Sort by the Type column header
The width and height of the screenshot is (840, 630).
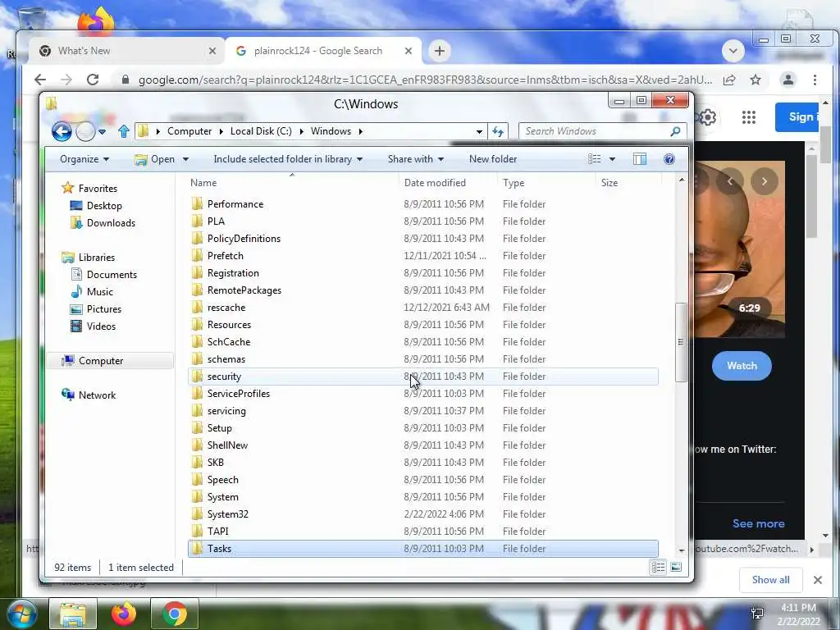tap(514, 183)
